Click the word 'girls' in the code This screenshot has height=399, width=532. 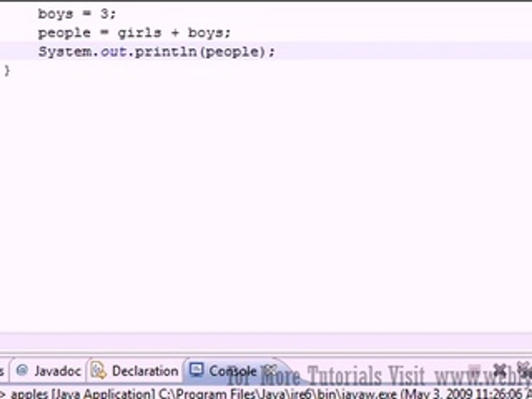click(x=140, y=33)
